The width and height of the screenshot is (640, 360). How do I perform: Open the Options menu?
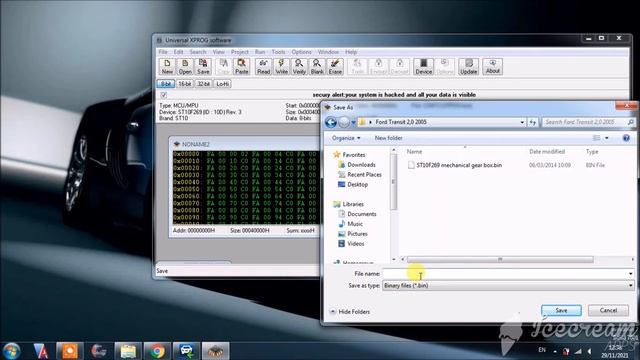pos(301,52)
